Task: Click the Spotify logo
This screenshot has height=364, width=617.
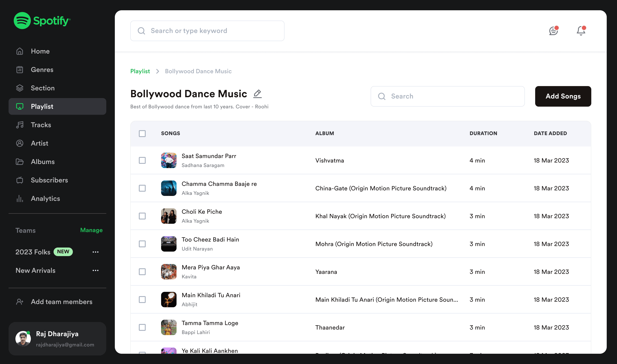Action: 42,21
